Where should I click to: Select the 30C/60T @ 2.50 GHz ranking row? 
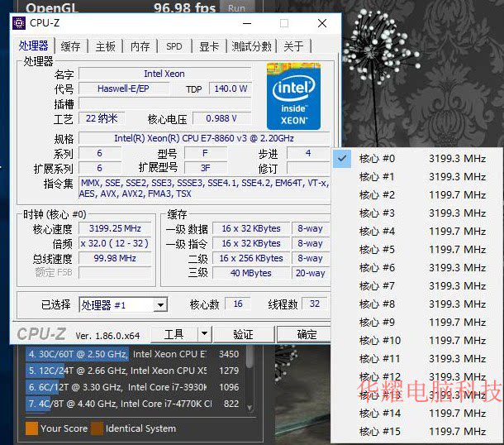(x=134, y=354)
